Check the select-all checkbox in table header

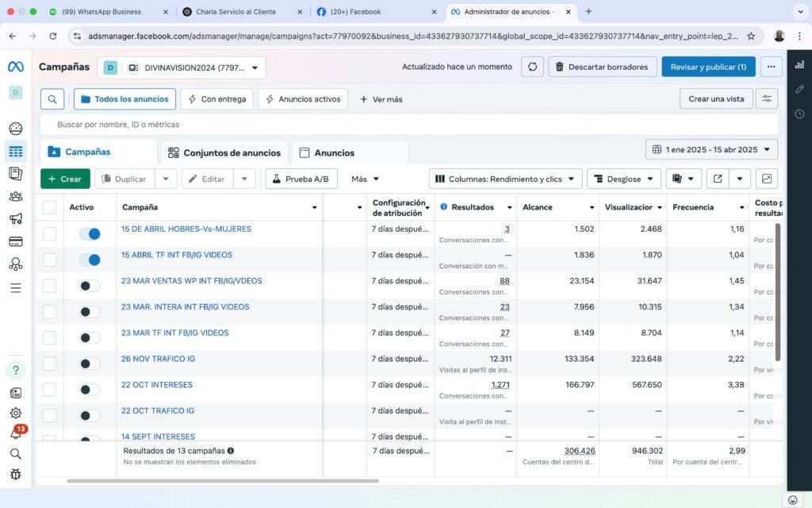click(49, 207)
